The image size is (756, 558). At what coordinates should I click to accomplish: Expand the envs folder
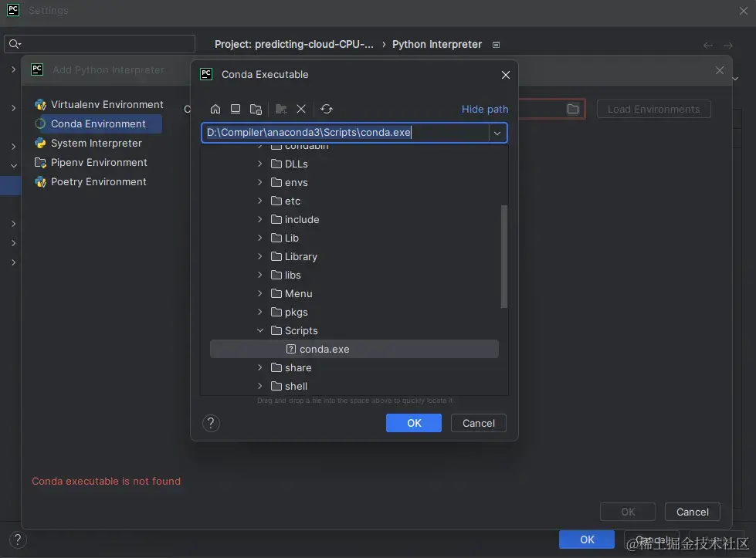[x=260, y=182]
